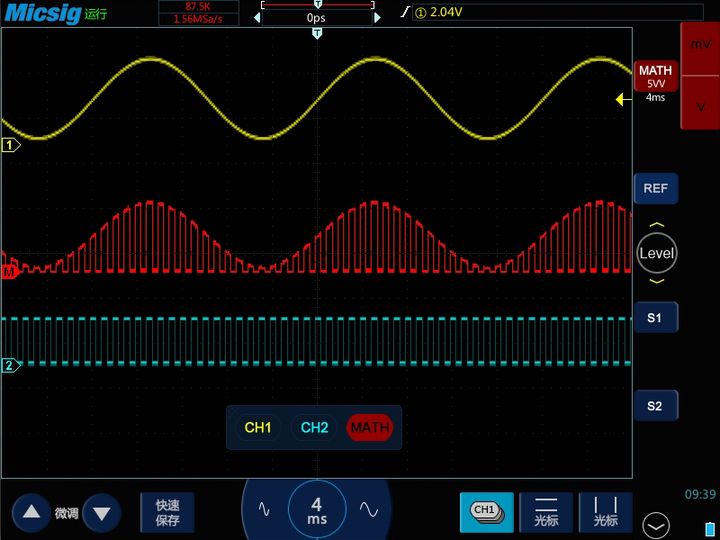Click the channel 1 ground marker
Viewport: 720px width, 540px height.
11,145
